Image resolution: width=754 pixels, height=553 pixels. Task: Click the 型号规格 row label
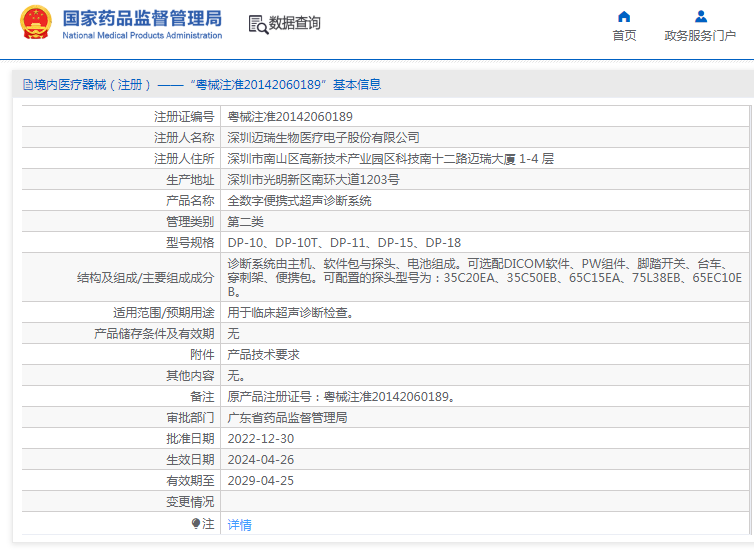[x=190, y=243]
